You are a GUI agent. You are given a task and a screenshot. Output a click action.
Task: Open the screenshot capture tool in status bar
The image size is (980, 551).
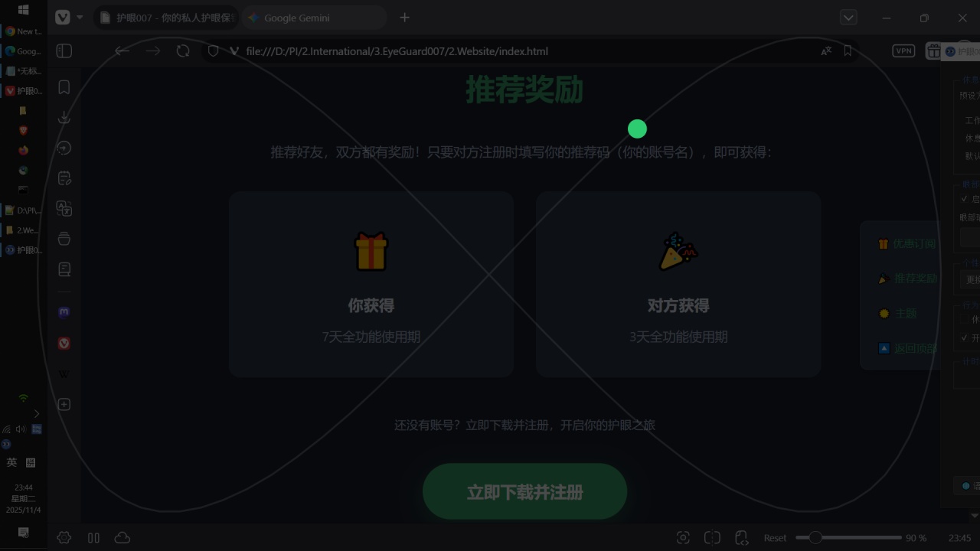coord(684,537)
